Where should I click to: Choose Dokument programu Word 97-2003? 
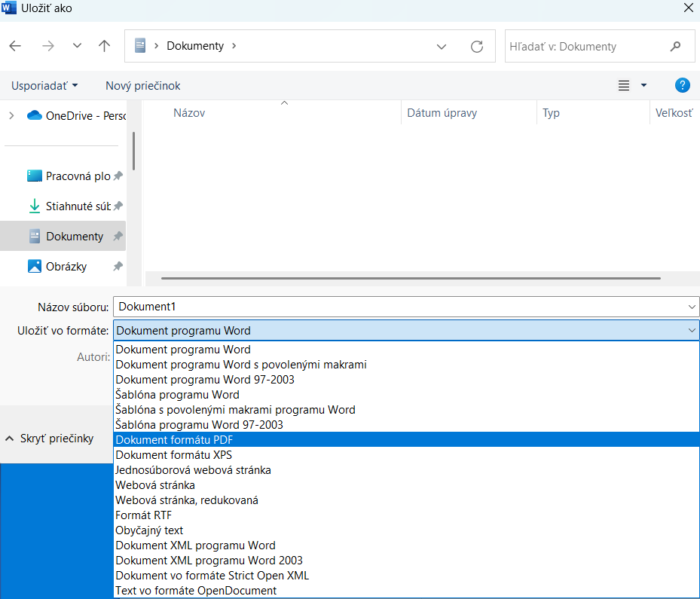click(406, 380)
